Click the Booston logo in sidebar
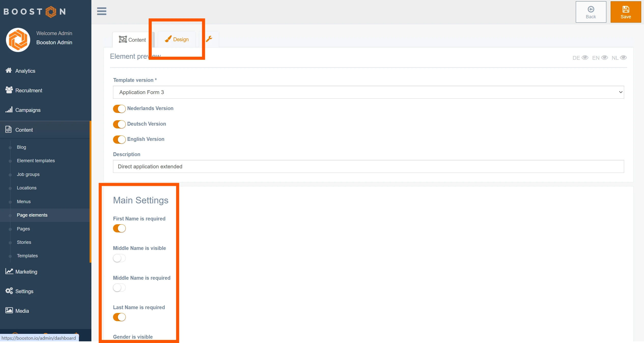644x343 pixels. point(35,11)
